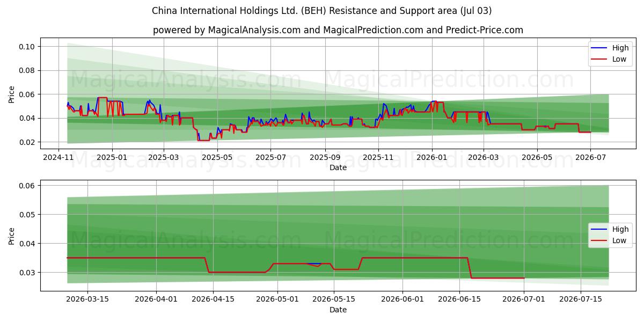644x322 pixels.
Task: Click the 2026-04-15 date tick label
Action: [213, 299]
